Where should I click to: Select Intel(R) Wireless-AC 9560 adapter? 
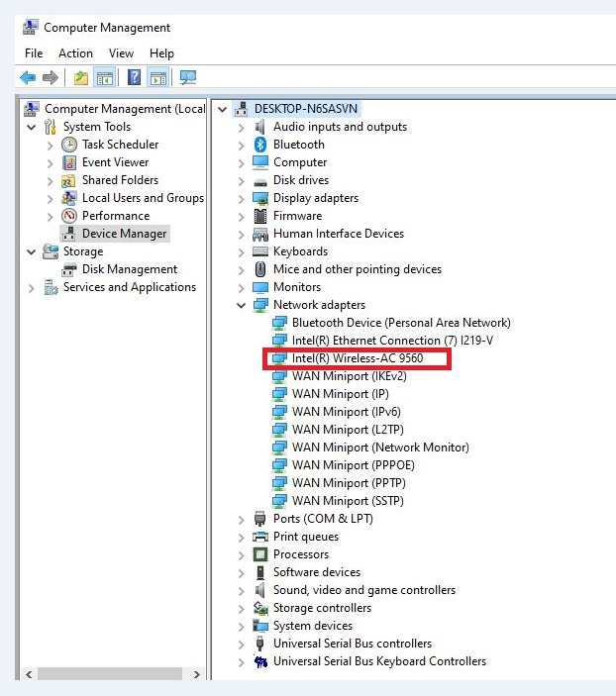(x=357, y=358)
